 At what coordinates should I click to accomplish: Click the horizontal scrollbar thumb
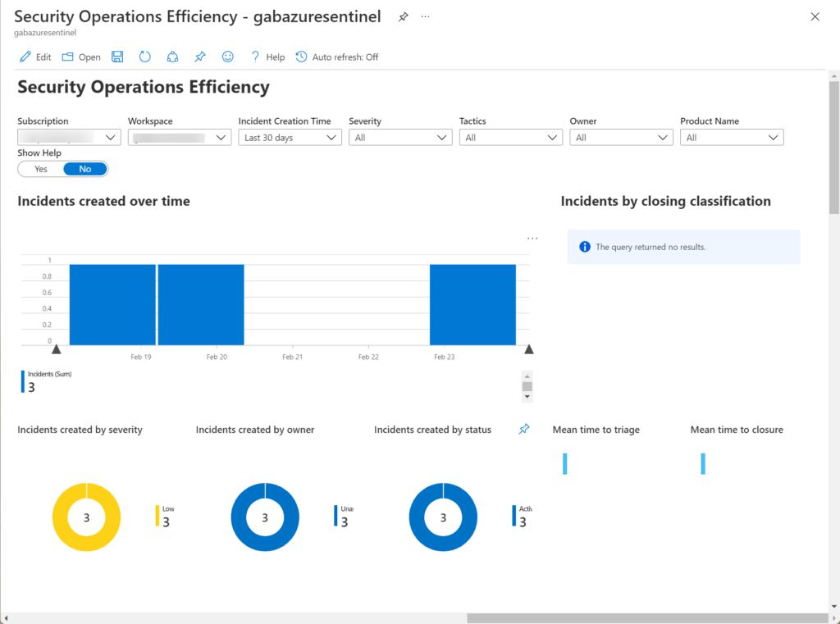[647, 618]
